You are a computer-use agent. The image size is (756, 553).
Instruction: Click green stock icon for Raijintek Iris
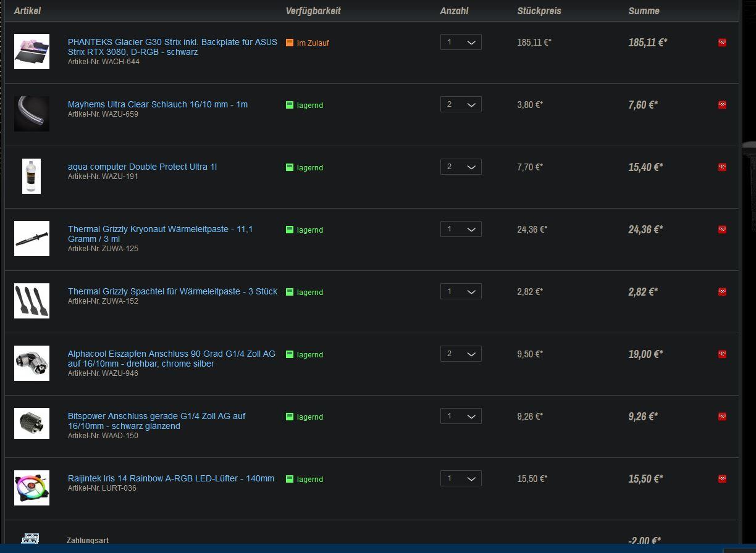[x=290, y=479]
